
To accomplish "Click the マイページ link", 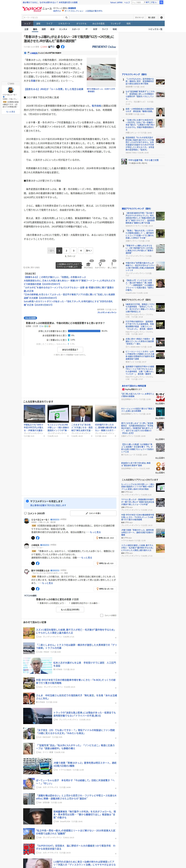I will point(139,18).
